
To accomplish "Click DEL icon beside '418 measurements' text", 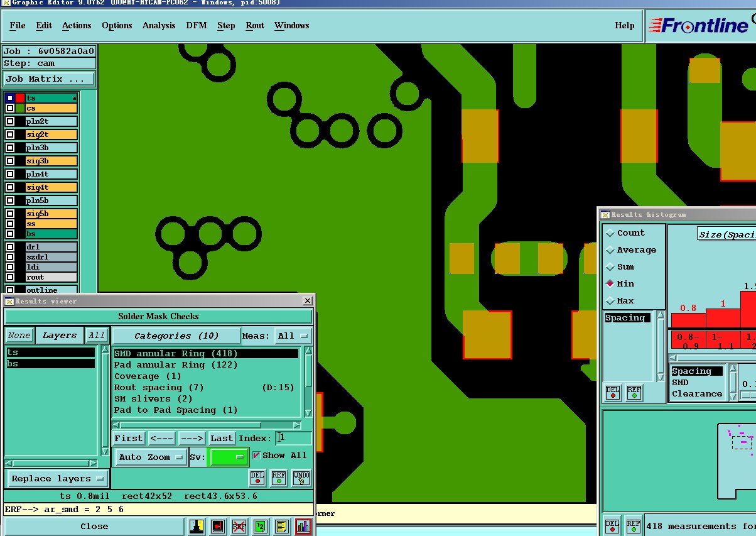I will 612,526.
